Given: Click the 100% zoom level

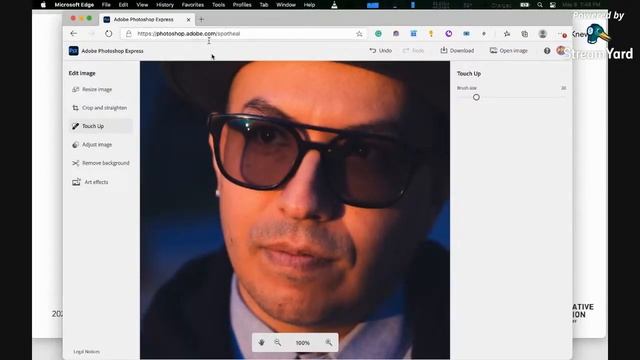Looking at the screenshot, I should [x=302, y=343].
